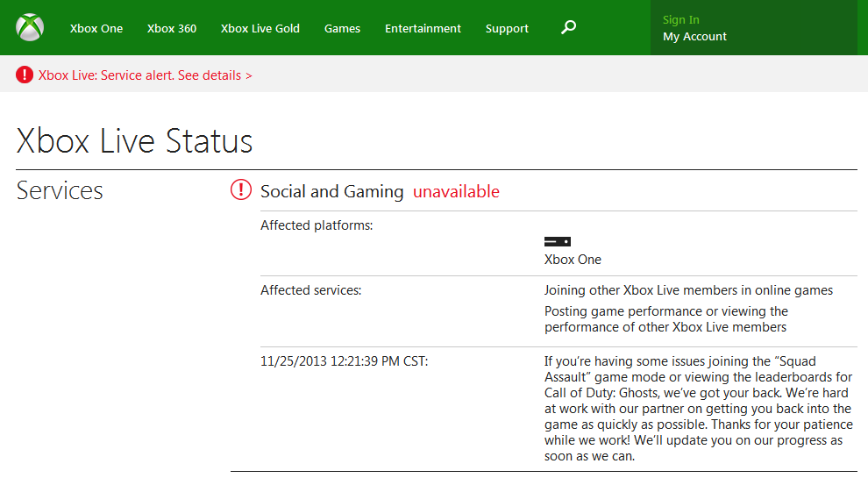Click the red alert icon in the banner
The width and height of the screenshot is (868, 478).
[25, 75]
